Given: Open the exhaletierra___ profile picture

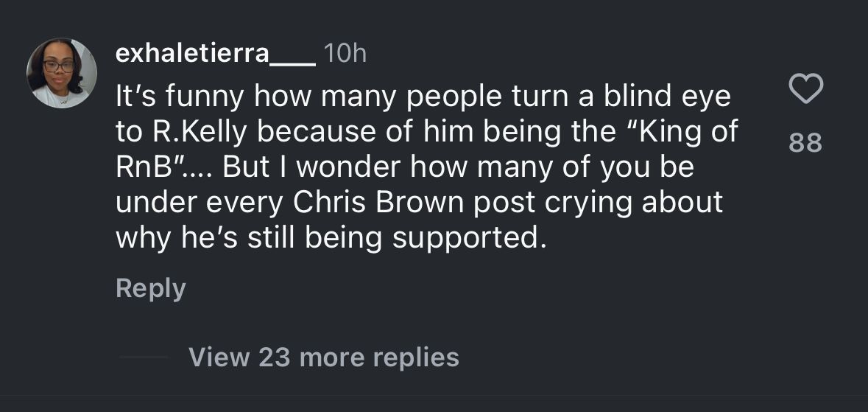Looking at the screenshot, I should [x=62, y=73].
